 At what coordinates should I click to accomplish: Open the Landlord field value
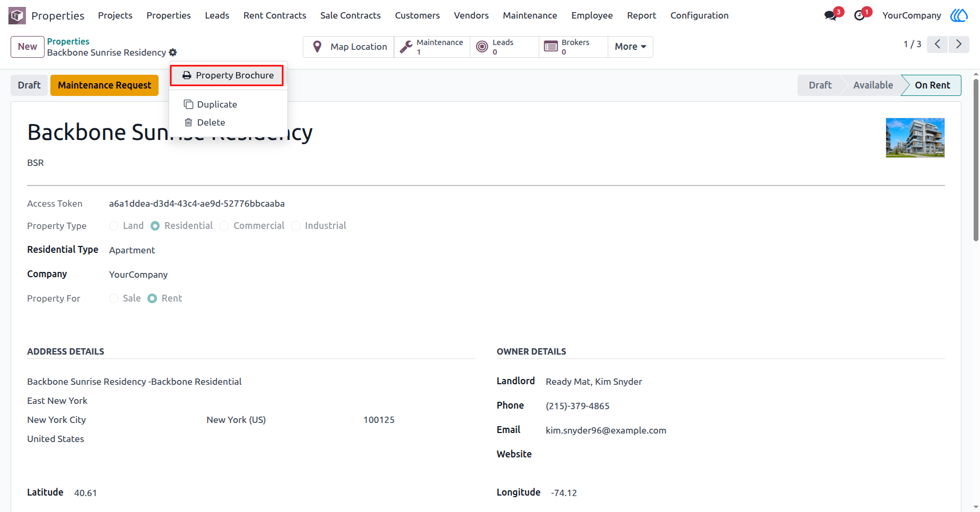[593, 382]
